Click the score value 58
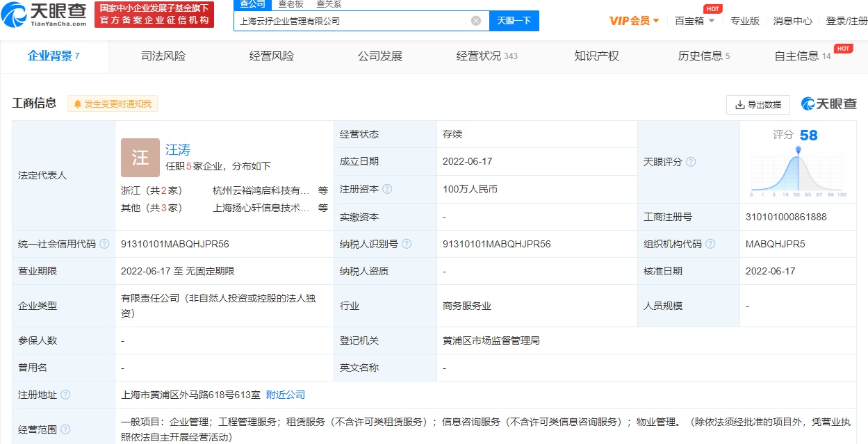This screenshot has height=444, width=868. [x=808, y=135]
